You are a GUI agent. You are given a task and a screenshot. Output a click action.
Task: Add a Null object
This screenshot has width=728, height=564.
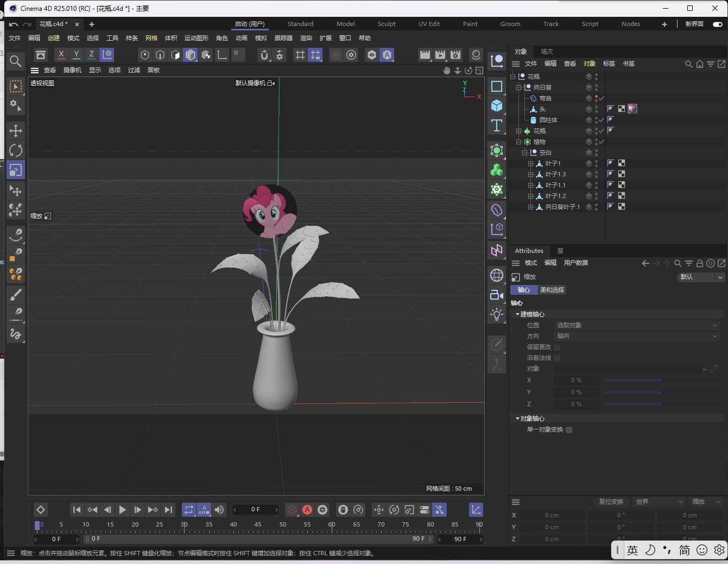(497, 61)
